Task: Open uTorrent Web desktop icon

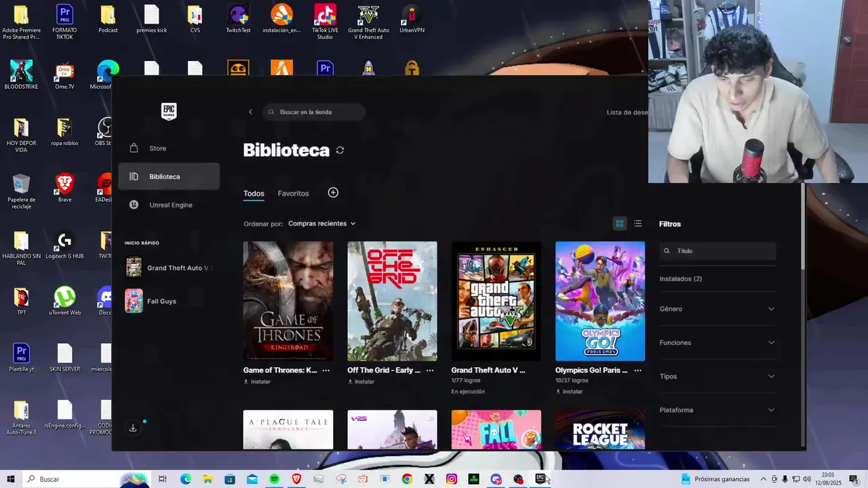Action: click(64, 301)
